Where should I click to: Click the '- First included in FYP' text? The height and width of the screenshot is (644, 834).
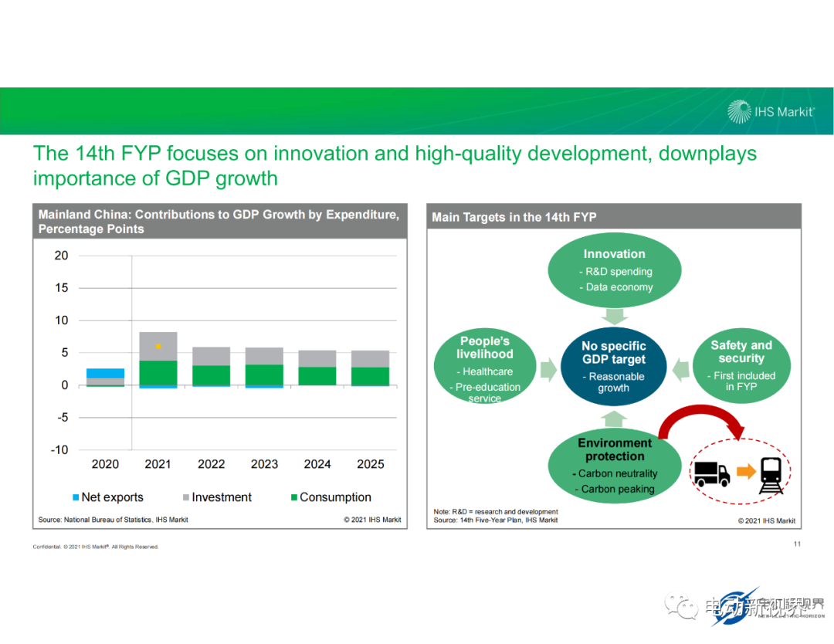[x=741, y=381]
